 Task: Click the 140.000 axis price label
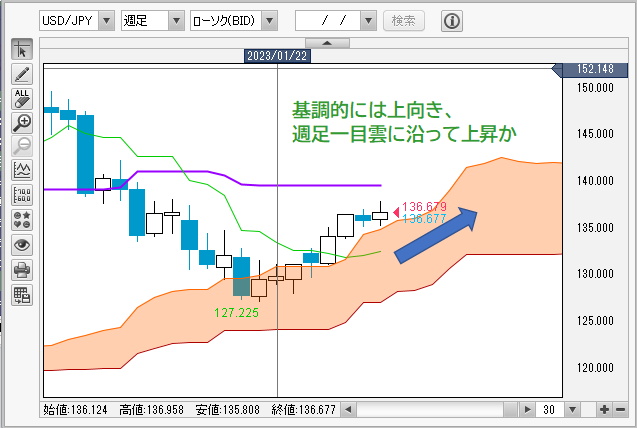(x=595, y=181)
